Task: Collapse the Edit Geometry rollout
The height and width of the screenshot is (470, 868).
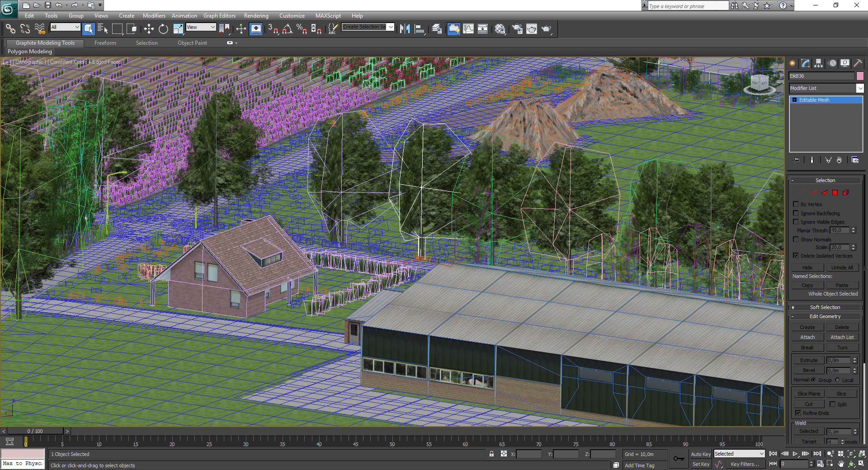Action: tap(825, 316)
